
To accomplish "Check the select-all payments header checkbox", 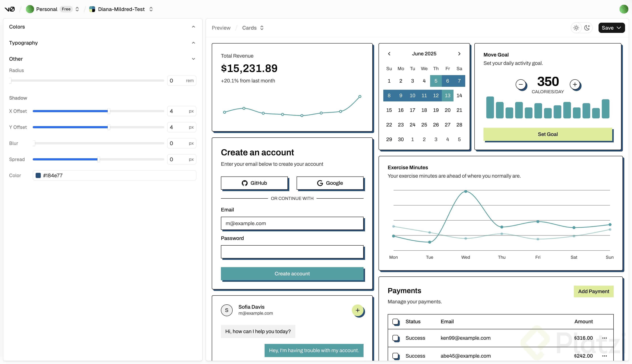I will click(395, 321).
